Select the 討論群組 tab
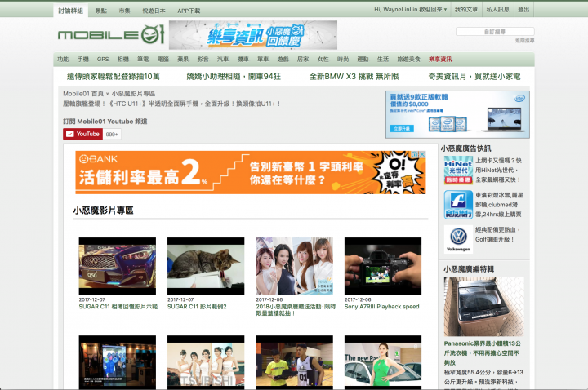This screenshot has height=390, width=588. 70,11
